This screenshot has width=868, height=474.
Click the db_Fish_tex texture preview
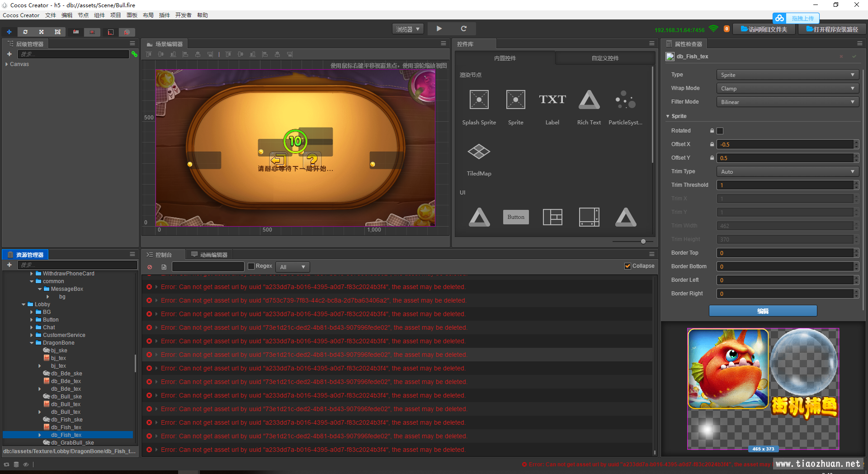click(x=763, y=389)
